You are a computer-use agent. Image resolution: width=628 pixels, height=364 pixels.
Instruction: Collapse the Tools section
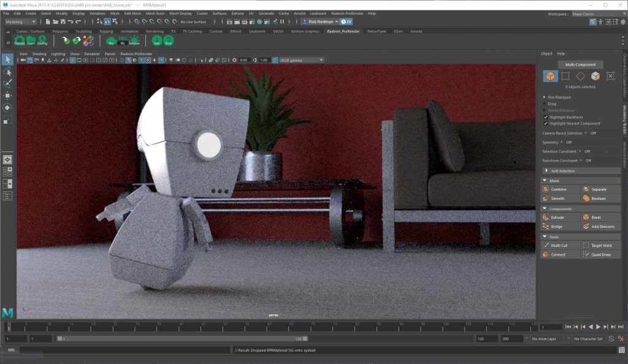click(581, 237)
